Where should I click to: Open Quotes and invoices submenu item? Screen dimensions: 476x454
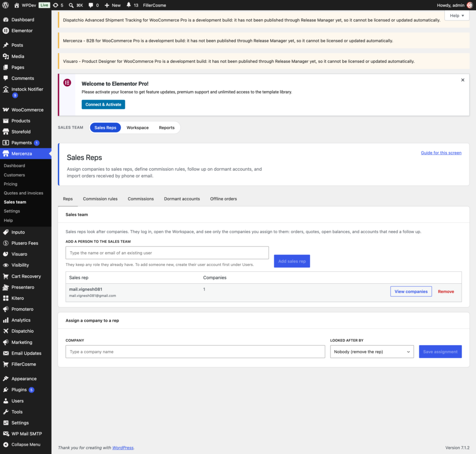click(x=23, y=193)
